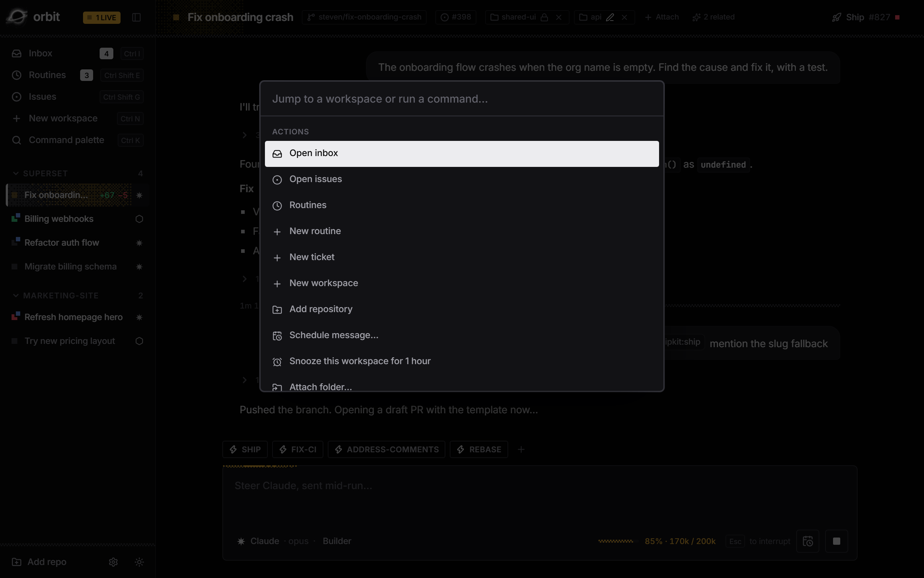Toggle light/dark theme sun icon
The height and width of the screenshot is (578, 924).
coord(139,562)
